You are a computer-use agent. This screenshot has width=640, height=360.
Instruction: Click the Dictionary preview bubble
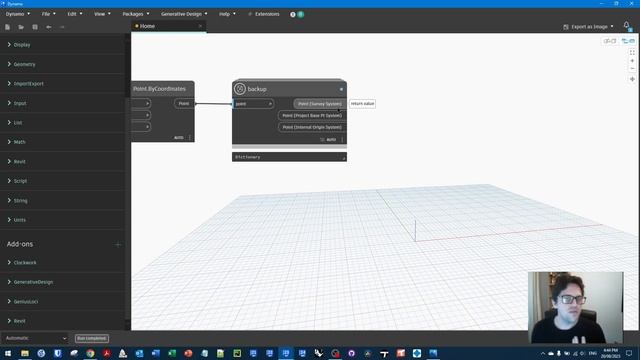pyautogui.click(x=289, y=157)
